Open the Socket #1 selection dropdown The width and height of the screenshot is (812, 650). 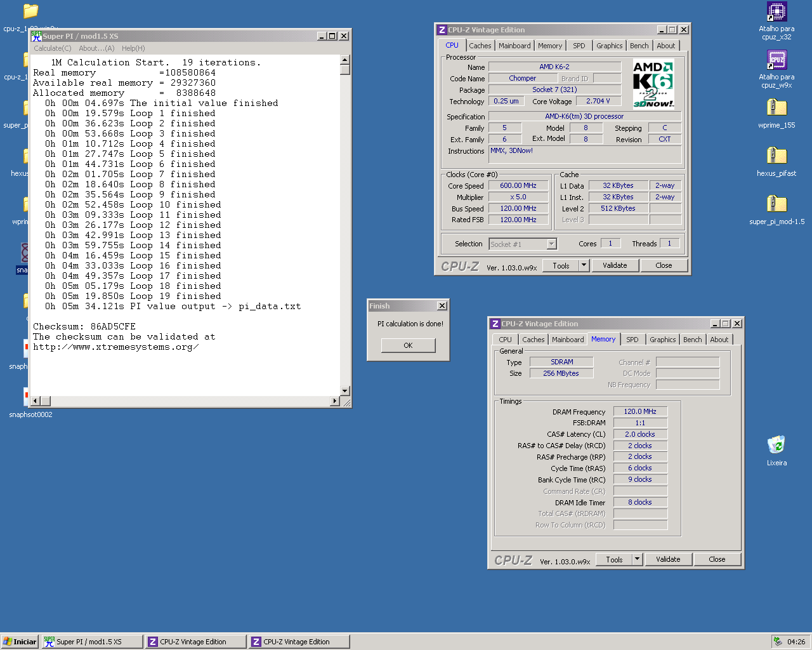[551, 243]
